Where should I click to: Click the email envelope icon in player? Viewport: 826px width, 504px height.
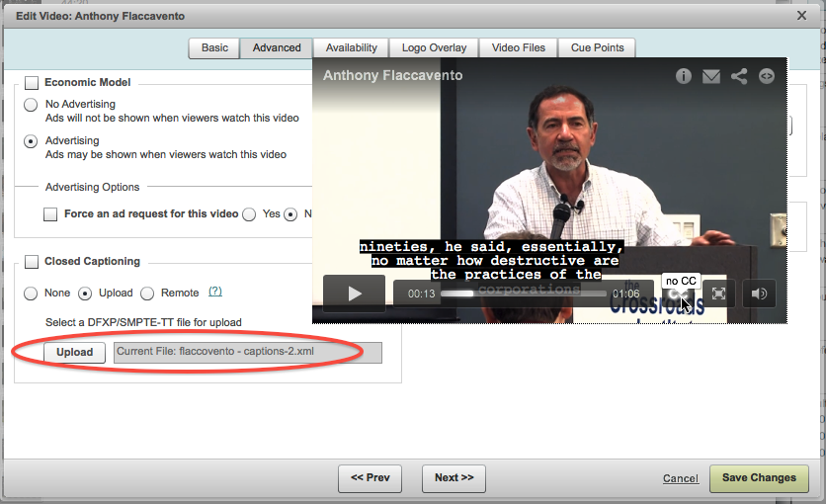711,77
